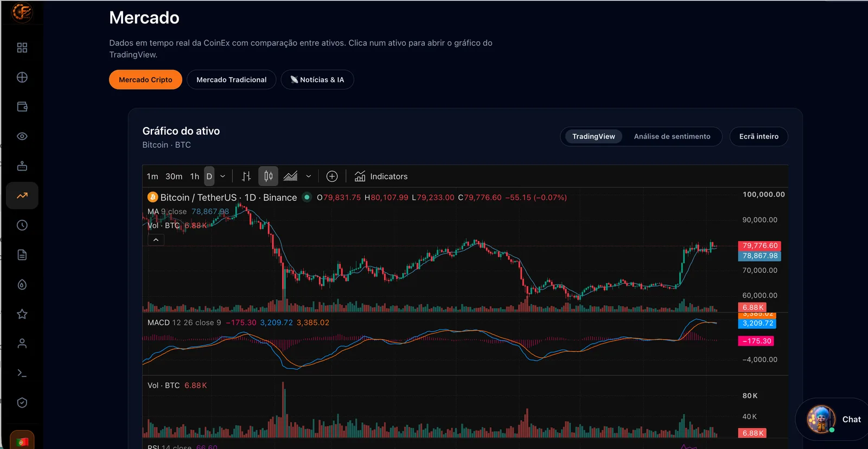
Task: Click the circled plus sidebar icon
Action: pyautogui.click(x=22, y=77)
